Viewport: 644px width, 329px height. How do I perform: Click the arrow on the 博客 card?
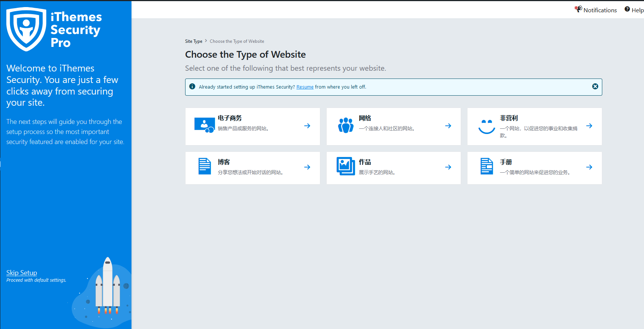[x=307, y=167]
